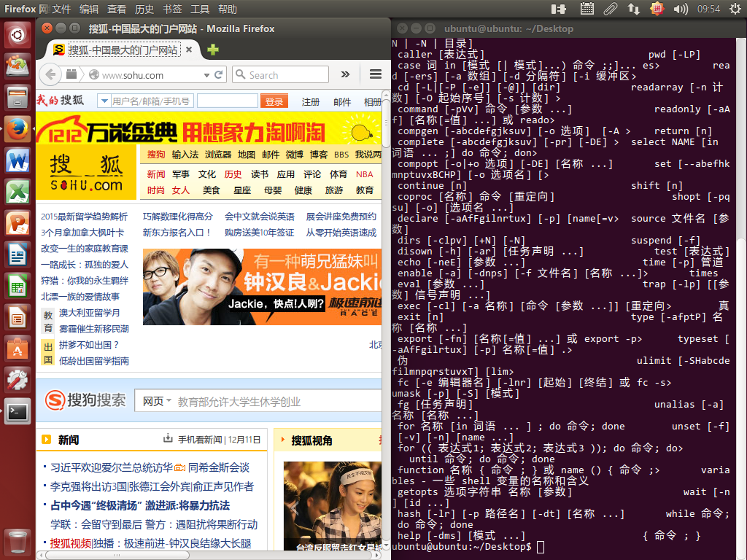Open WPS Writer from the launcher
The width and height of the screenshot is (747, 560).
pos(18,160)
